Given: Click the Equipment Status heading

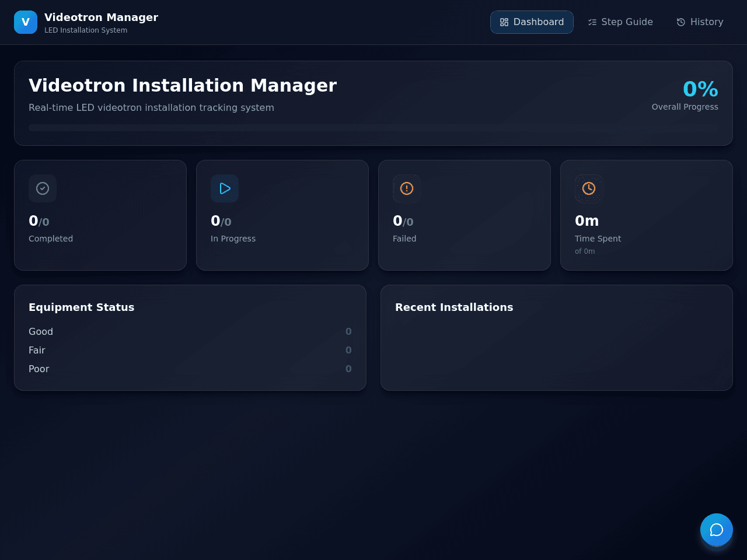Looking at the screenshot, I should pos(82,307).
